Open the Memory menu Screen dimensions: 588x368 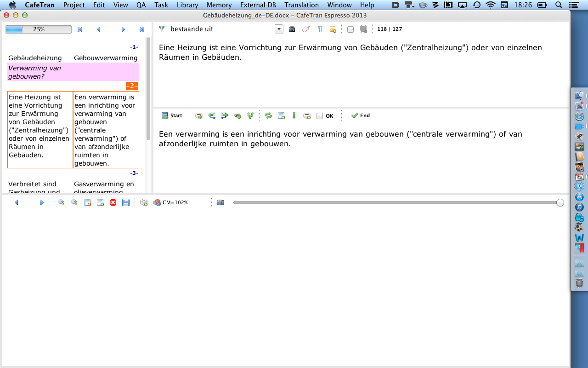219,5
